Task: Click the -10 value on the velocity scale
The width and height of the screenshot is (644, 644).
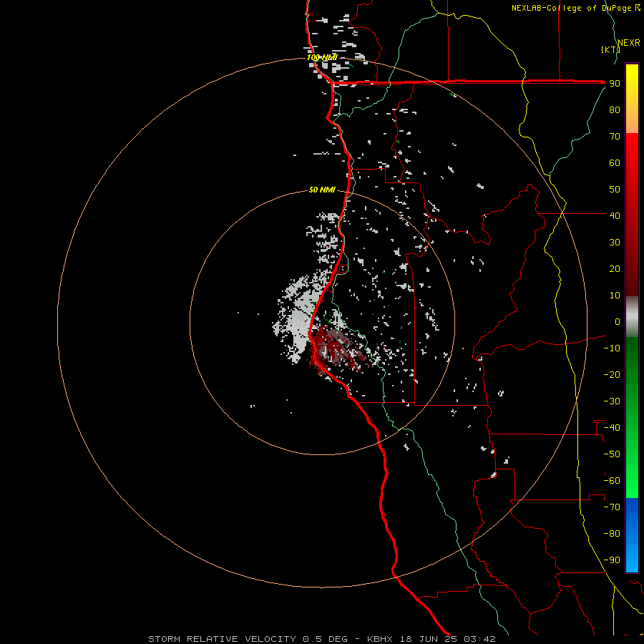Action: tap(612, 348)
